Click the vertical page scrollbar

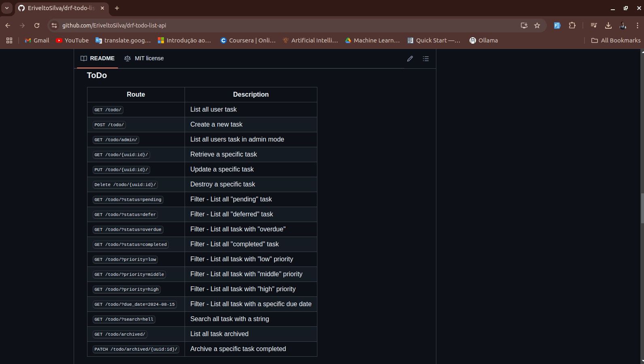coord(642,208)
